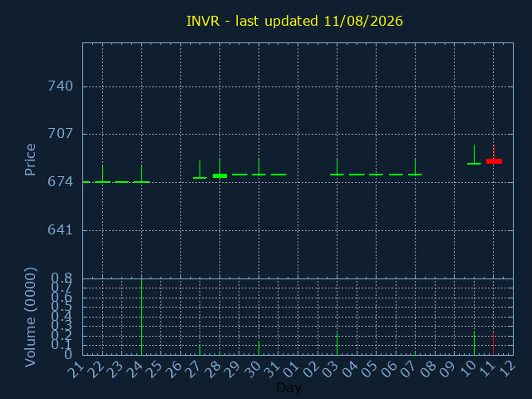Click the chart title INVR last updated
The width and height of the screenshot is (532, 399).
(x=294, y=21)
